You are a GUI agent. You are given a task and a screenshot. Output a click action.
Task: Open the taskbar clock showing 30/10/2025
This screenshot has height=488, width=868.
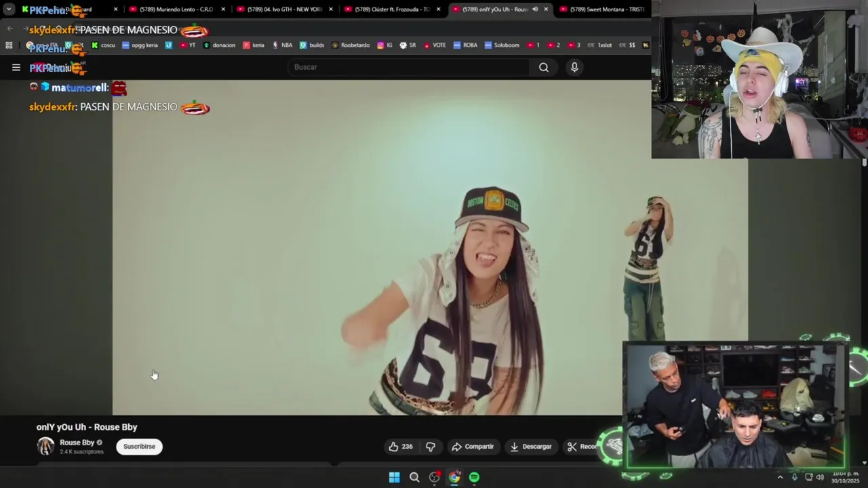click(x=844, y=477)
